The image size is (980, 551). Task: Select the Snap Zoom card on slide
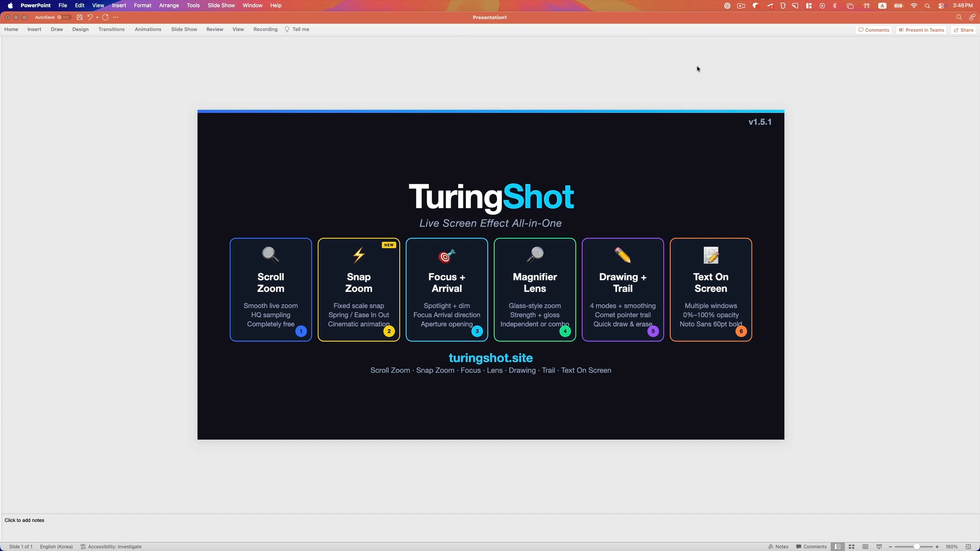[x=359, y=289]
